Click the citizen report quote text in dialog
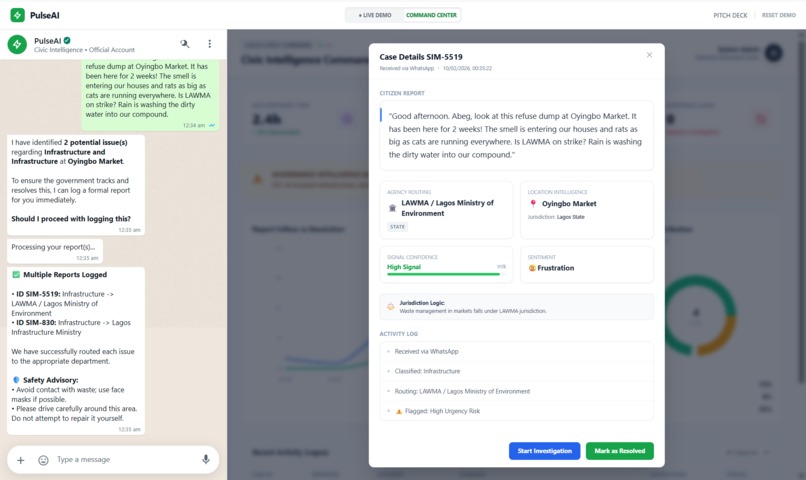 pos(515,135)
